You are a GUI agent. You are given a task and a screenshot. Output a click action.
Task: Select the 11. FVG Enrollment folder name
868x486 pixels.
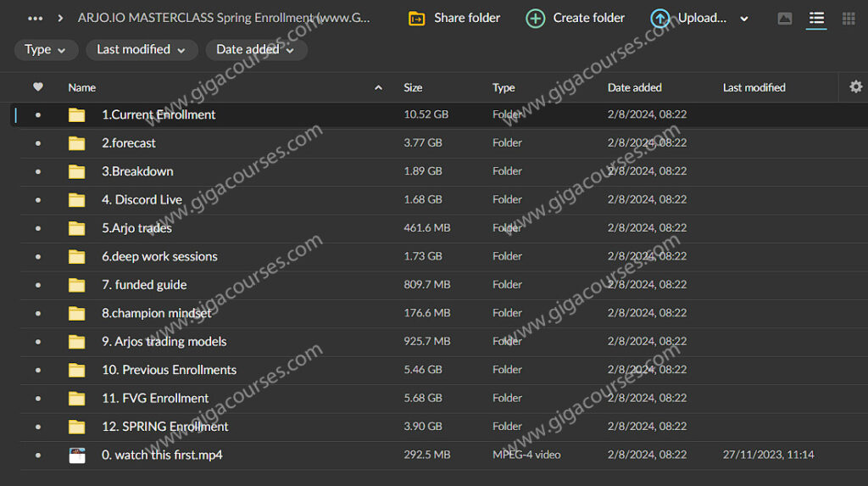click(x=155, y=398)
